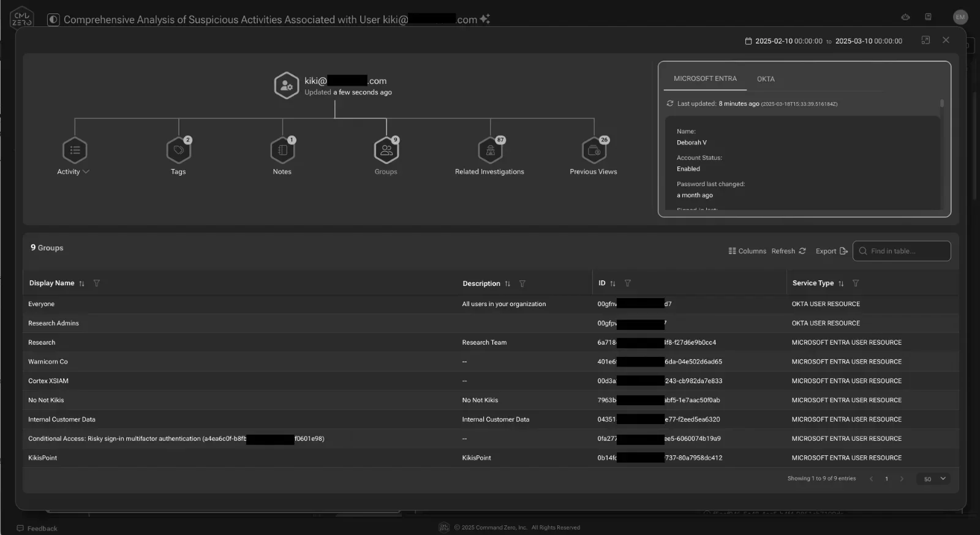Go to the previous page arrow
This screenshot has width=980, height=535.
[x=871, y=479]
